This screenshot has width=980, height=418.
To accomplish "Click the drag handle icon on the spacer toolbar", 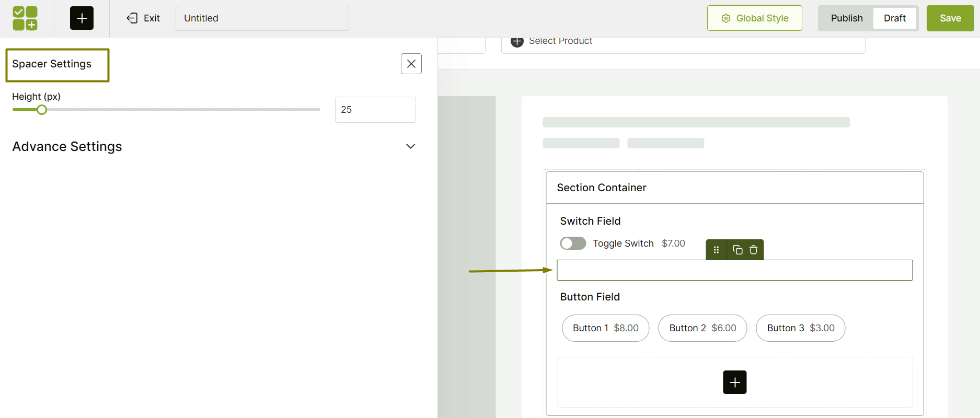I will click(716, 250).
